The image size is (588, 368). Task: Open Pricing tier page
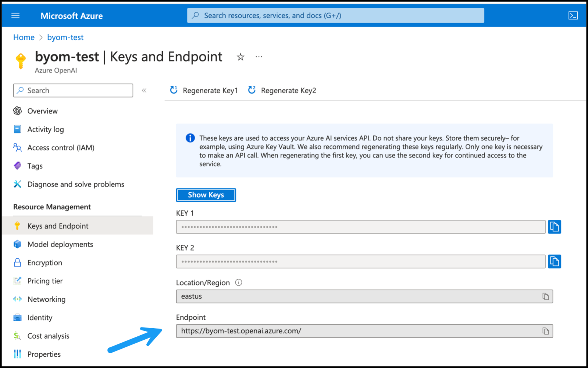tap(45, 281)
